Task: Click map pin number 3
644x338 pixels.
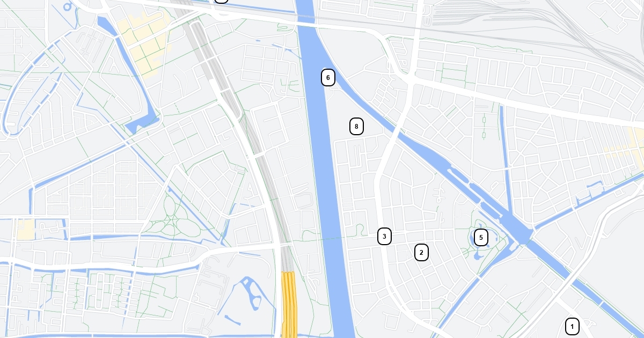Action: click(384, 236)
